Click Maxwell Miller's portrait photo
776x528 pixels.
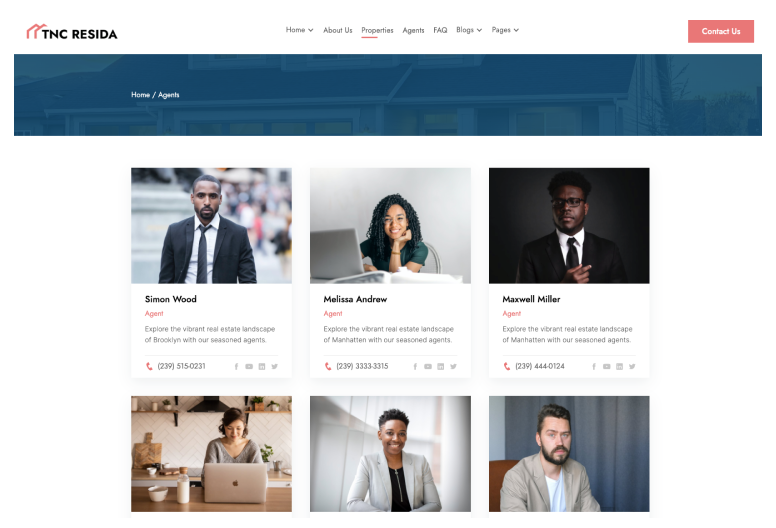(569, 226)
